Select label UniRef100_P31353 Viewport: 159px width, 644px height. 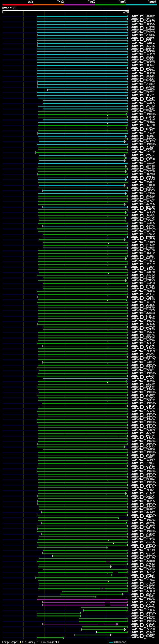142,191
